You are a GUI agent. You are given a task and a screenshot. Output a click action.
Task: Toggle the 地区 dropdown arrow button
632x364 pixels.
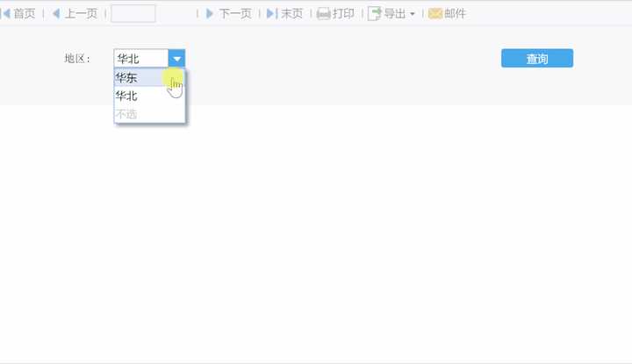point(176,59)
